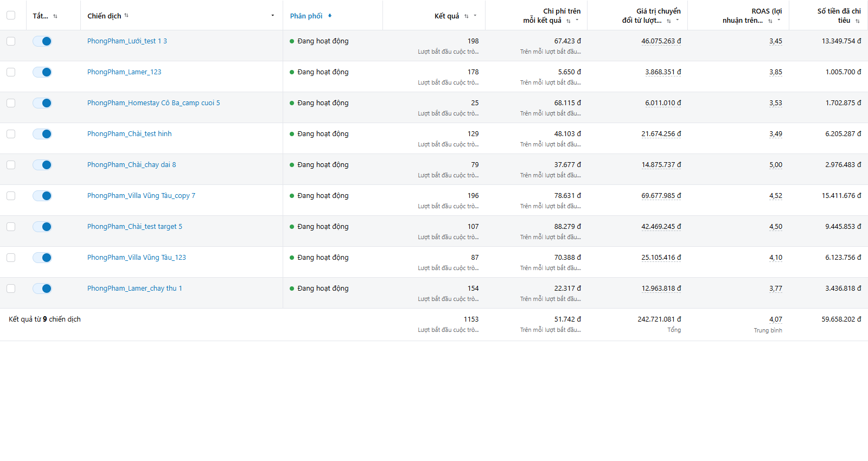The image size is (868, 461).
Task: Switch off PhongPham_Villa Vũng Tàu_copy 7 campaign
Action: tap(42, 196)
